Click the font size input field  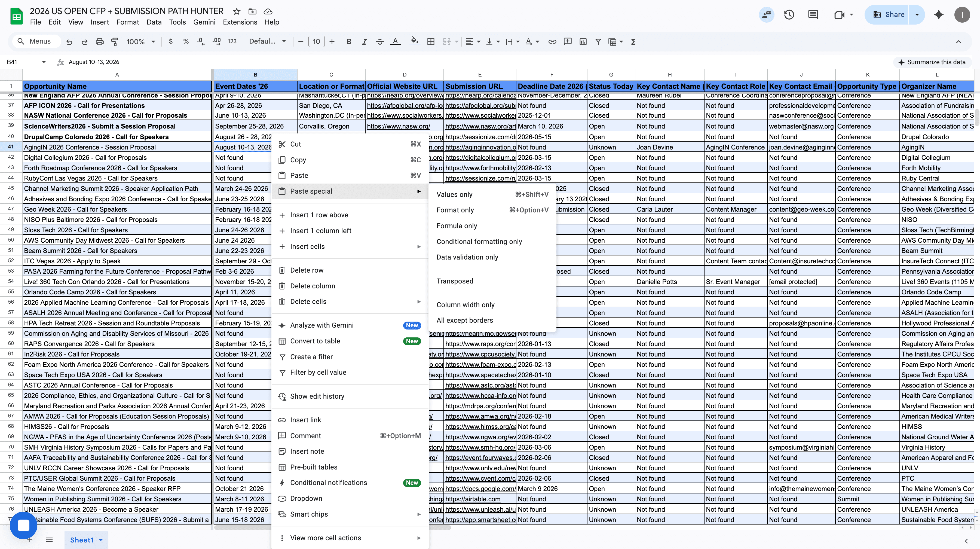coord(316,41)
